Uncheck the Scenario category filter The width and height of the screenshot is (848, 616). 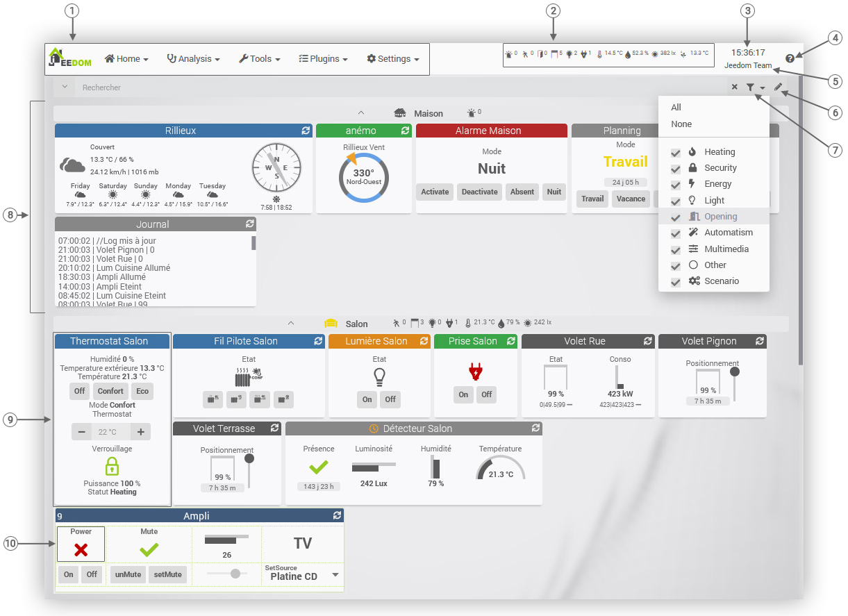tap(675, 281)
